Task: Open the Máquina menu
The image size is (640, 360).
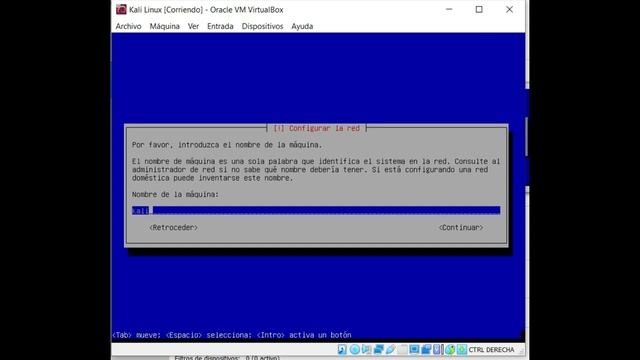Action: (x=164, y=26)
